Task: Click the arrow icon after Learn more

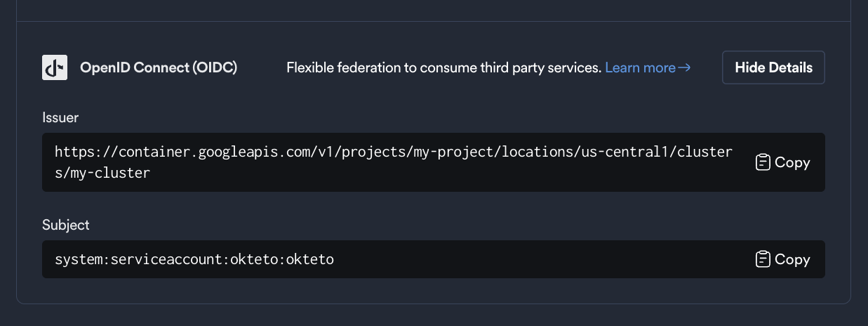Action: coord(685,67)
